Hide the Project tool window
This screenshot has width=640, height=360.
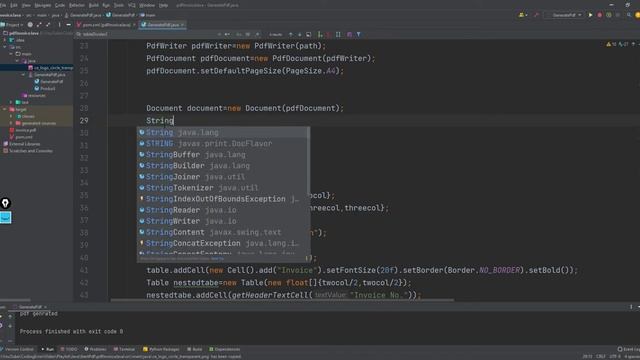69,25
